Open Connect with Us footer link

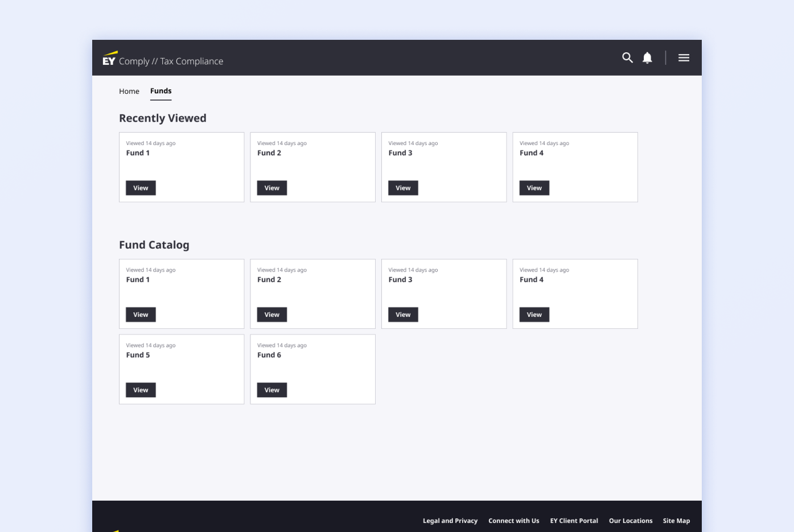pos(513,521)
